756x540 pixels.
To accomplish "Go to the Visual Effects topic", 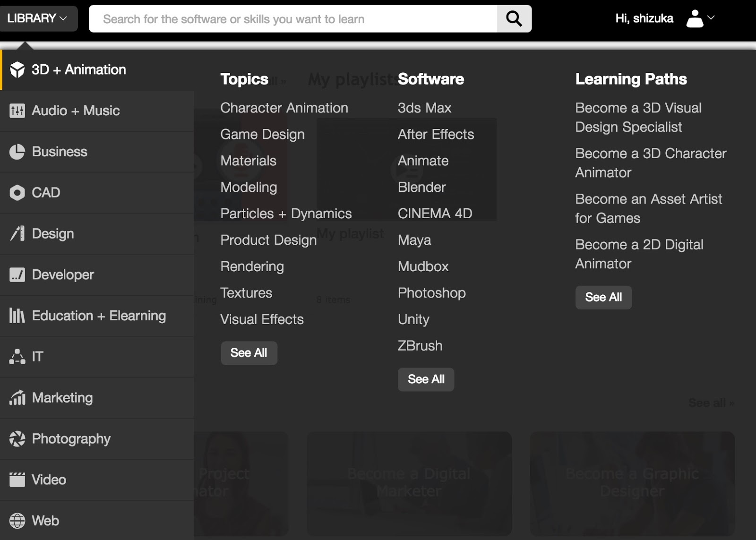I will point(262,319).
